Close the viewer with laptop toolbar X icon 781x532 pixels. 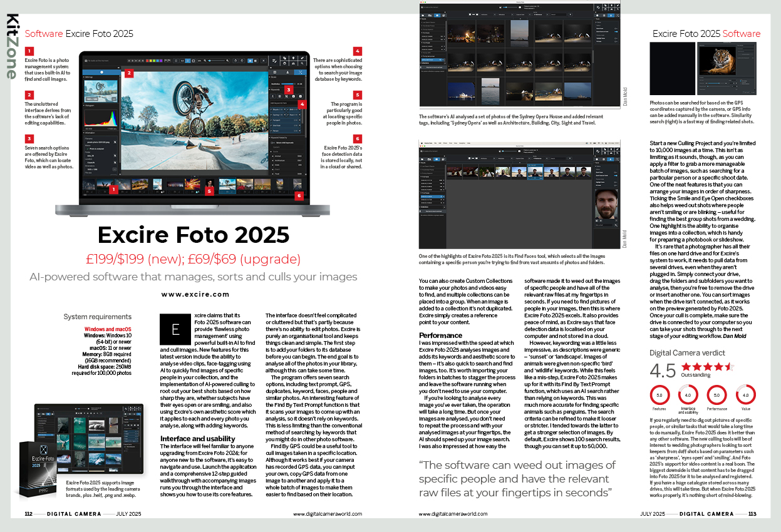[264, 61]
